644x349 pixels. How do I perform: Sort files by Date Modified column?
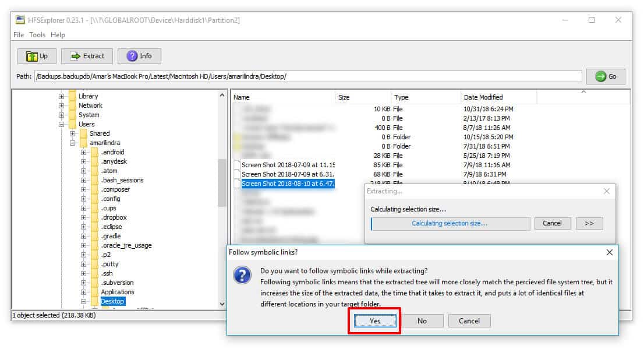pos(483,97)
